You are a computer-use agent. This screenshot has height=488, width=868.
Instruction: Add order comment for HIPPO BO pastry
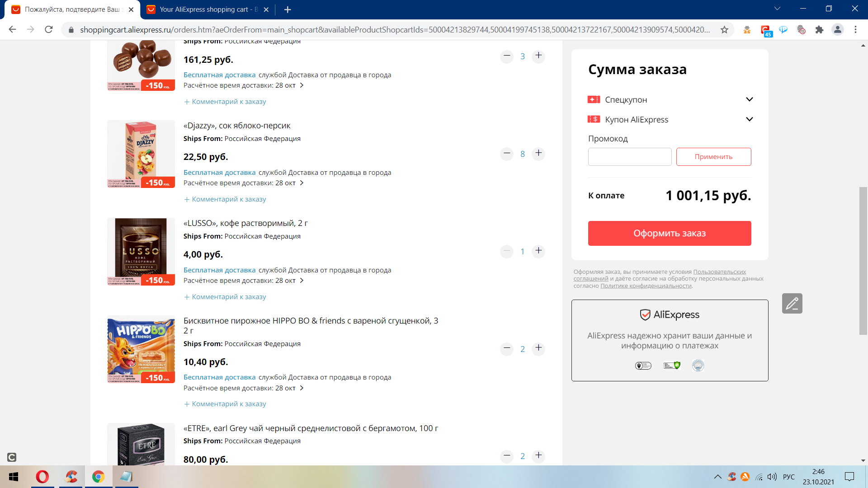click(225, 404)
